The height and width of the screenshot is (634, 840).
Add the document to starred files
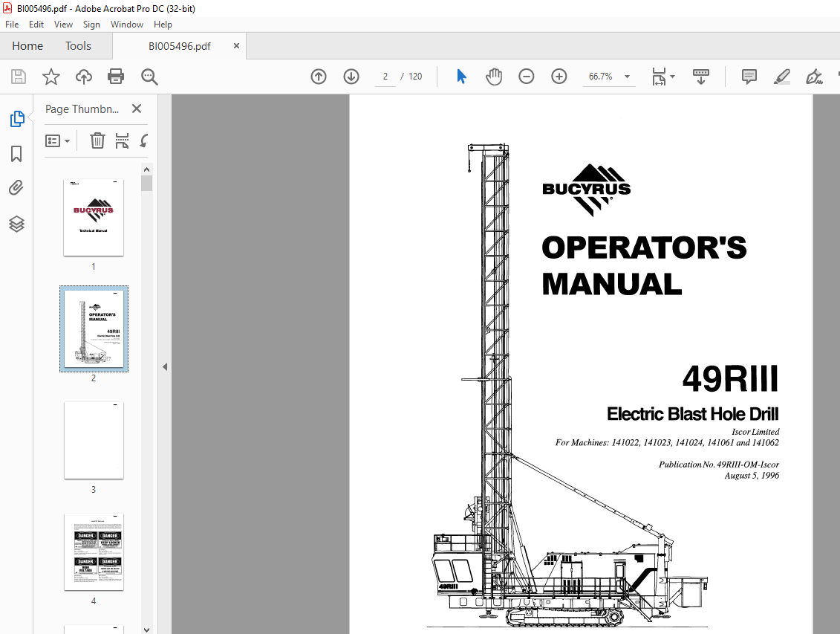pyautogui.click(x=51, y=77)
